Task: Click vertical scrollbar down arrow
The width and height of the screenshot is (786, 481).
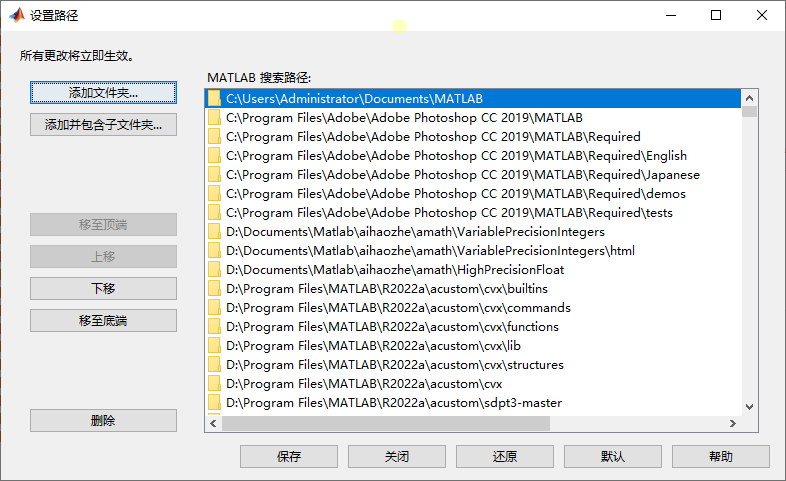Action: click(x=749, y=407)
